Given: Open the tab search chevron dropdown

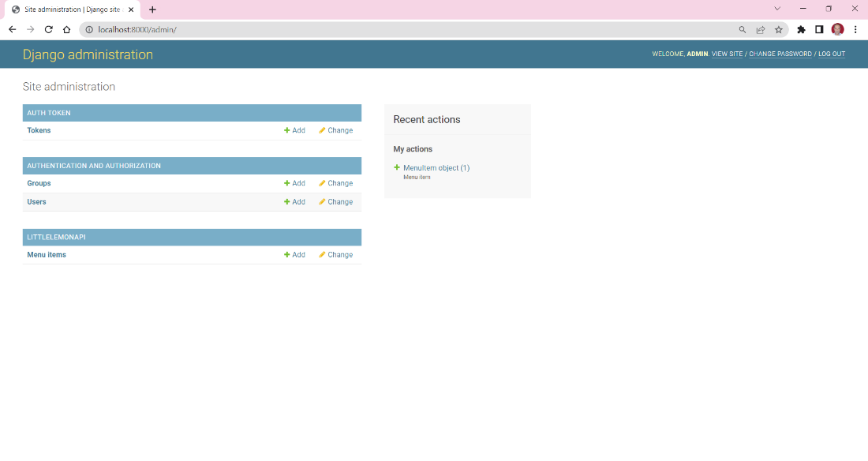Looking at the screenshot, I should 777,9.
